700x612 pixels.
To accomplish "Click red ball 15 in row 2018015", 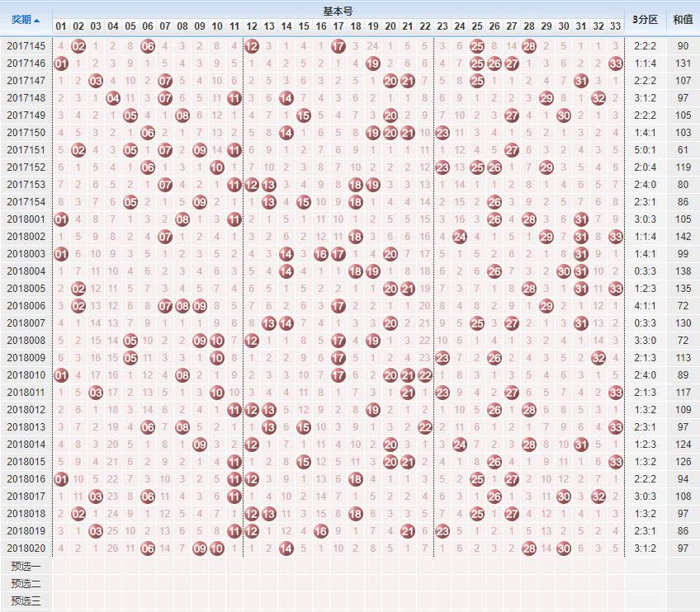I will pyautogui.click(x=304, y=462).
